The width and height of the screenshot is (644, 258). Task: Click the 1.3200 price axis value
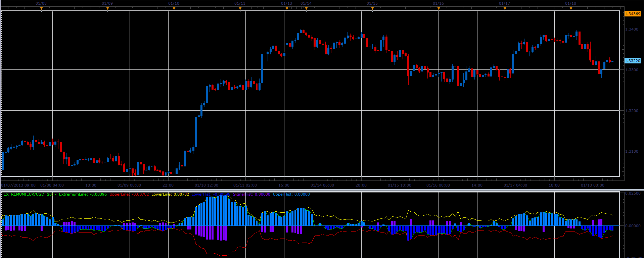[632, 111]
